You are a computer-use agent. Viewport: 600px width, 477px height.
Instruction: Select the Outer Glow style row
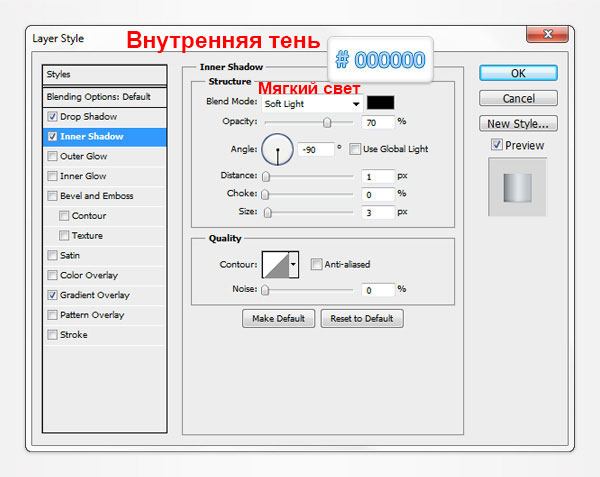tap(105, 156)
